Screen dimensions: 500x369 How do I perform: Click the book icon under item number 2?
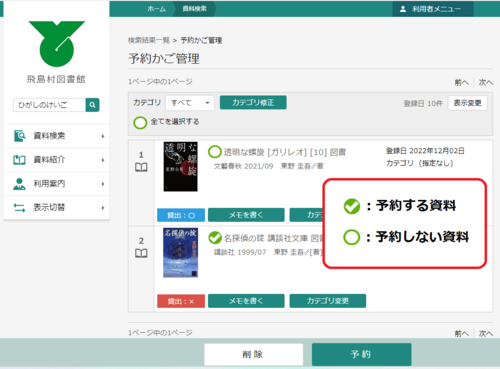(141, 253)
